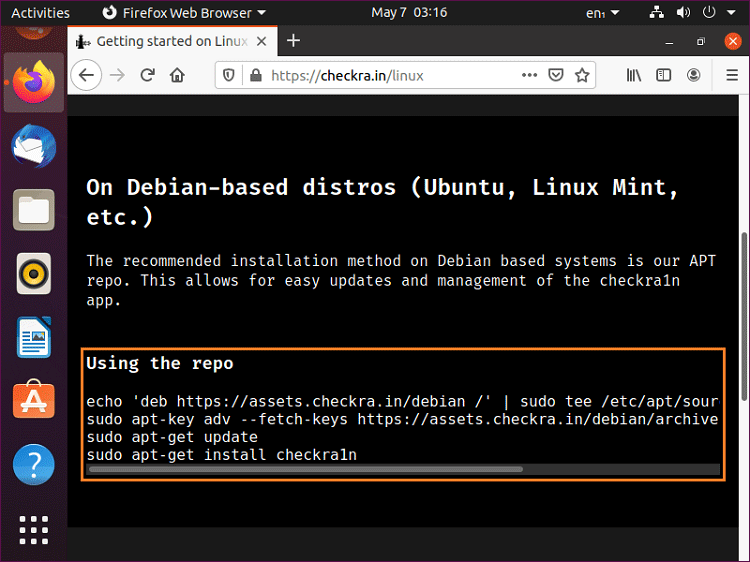750x562 pixels.
Task: Save page to Pocket
Action: [x=555, y=75]
